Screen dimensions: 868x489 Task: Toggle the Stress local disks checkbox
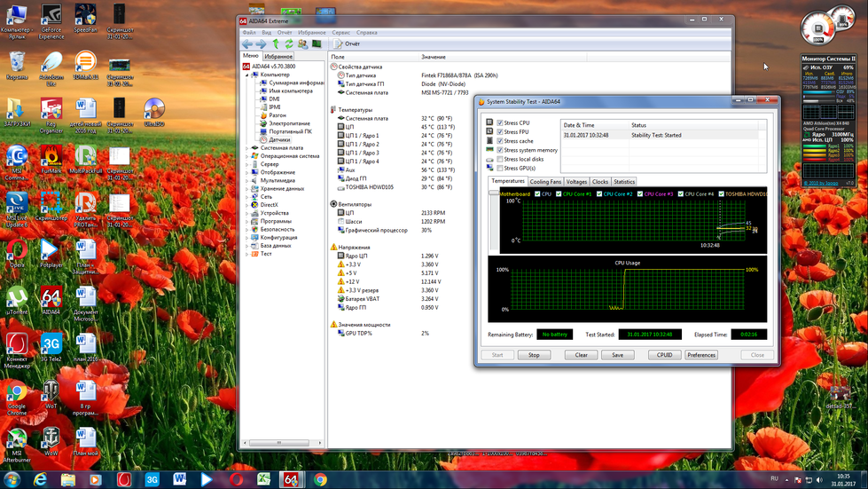[x=500, y=159]
